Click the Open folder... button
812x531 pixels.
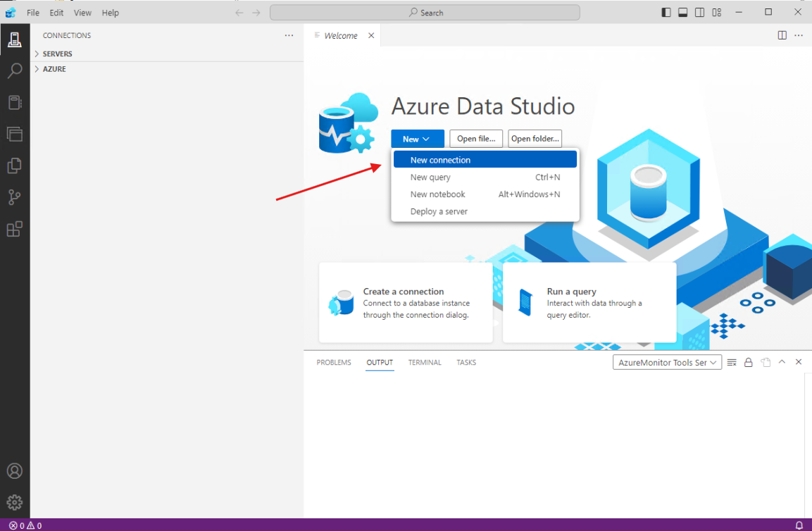click(x=535, y=139)
